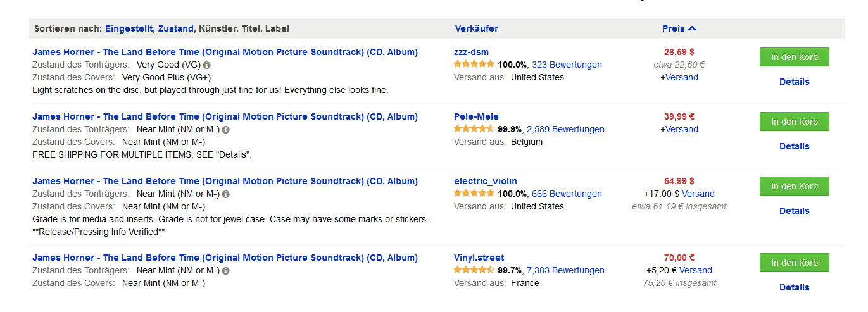Open Details for the zzz-dsm listing
Viewport: 868px width, 312px height.
[x=795, y=82]
